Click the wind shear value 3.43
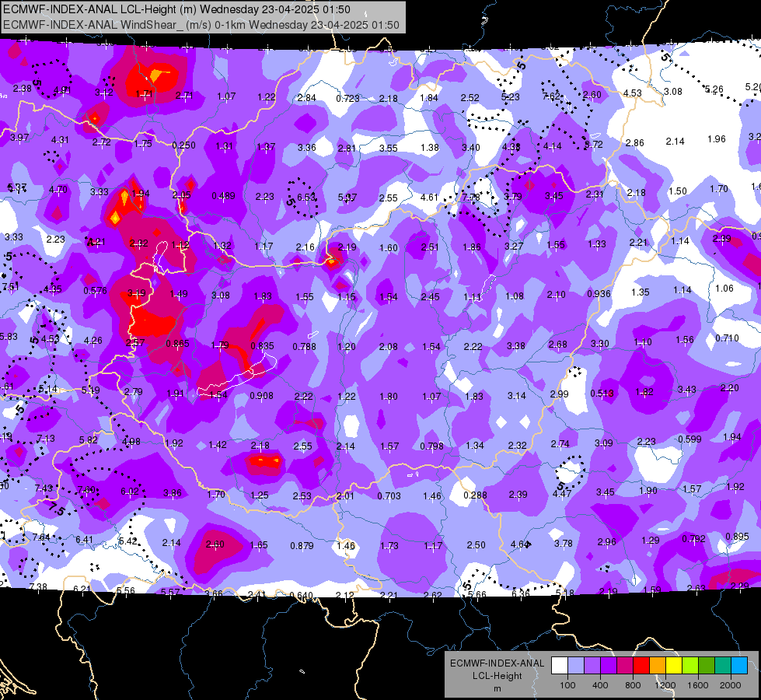Viewport: 761px width, 700px height. point(686,390)
